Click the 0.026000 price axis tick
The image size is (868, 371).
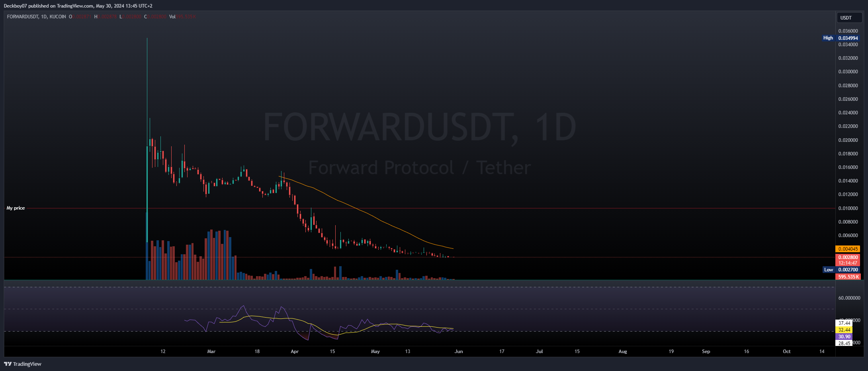point(848,99)
